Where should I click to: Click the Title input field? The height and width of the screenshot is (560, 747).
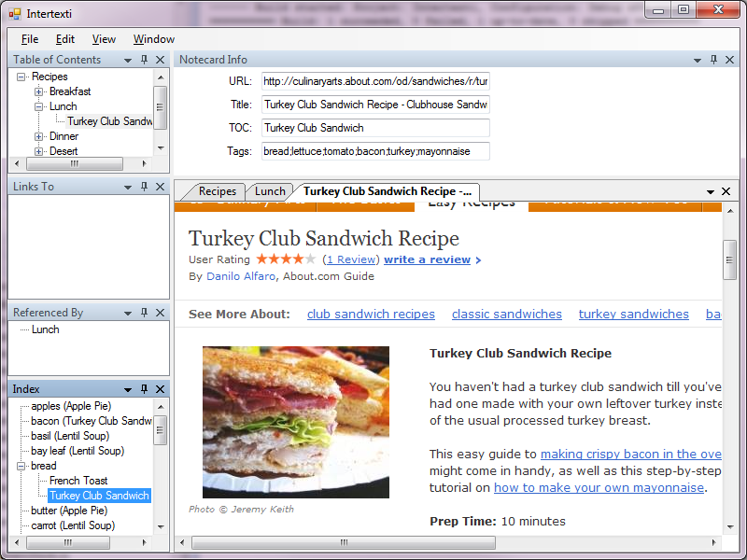tap(375, 105)
